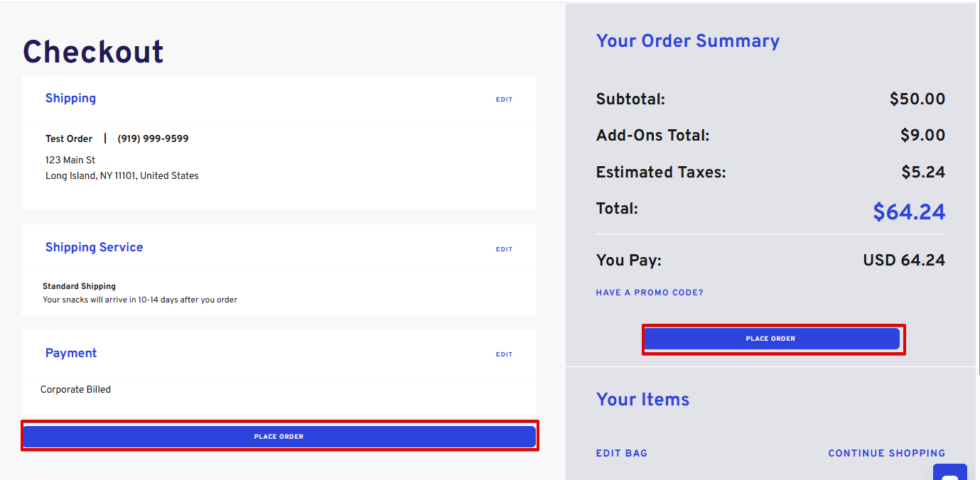
Task: Click the Checkout page heading
Action: click(x=93, y=52)
